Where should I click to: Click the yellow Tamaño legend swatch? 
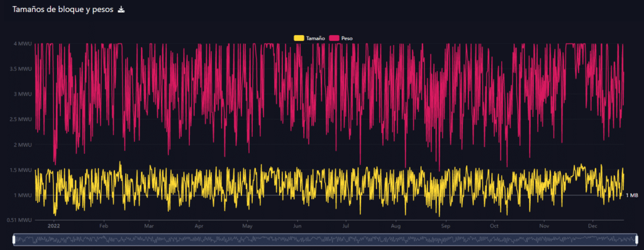[299, 38]
